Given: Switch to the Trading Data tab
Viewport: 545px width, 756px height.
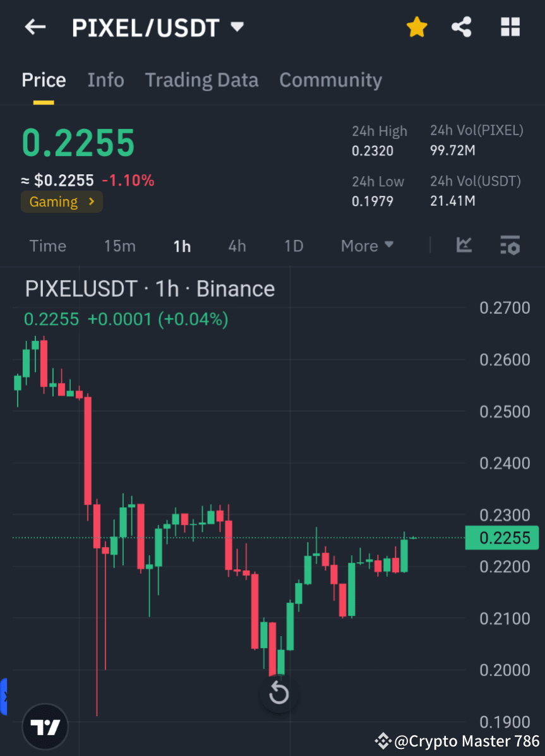Looking at the screenshot, I should [x=201, y=80].
